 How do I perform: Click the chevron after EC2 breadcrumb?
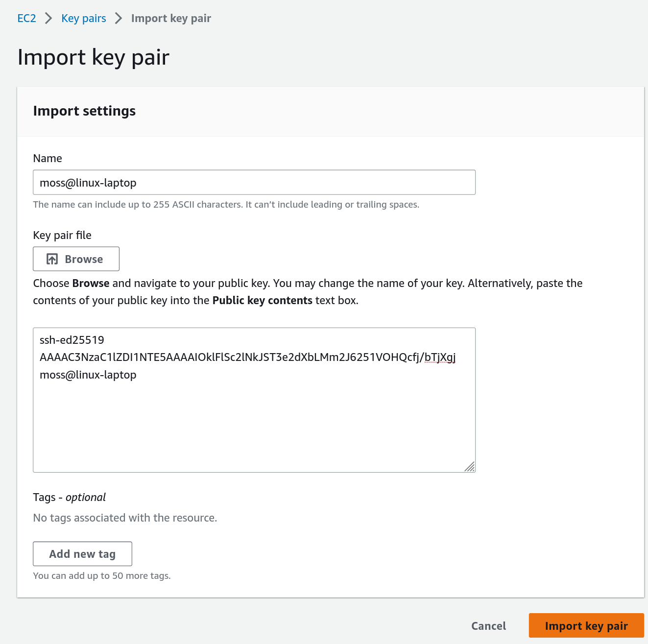pos(48,19)
